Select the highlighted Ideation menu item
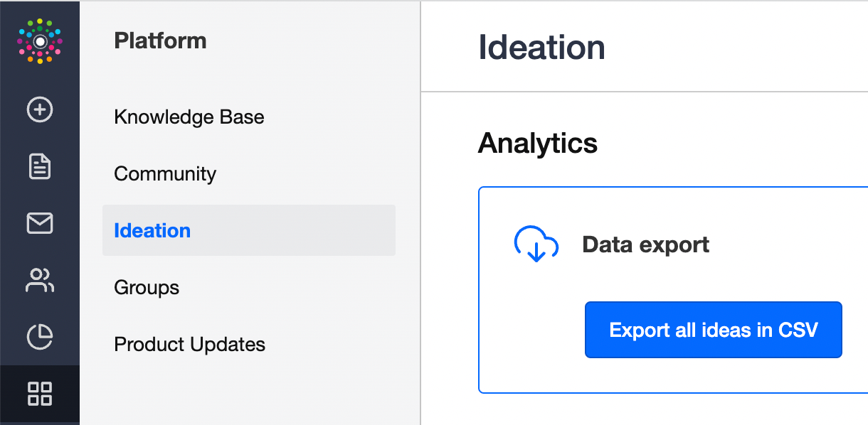The height and width of the screenshot is (425, 868). tap(249, 230)
